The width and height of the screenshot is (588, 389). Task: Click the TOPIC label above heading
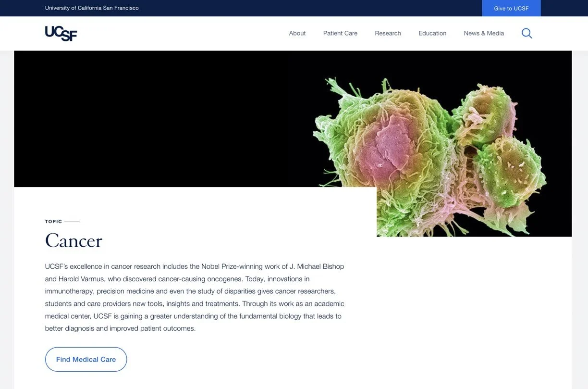pos(53,222)
